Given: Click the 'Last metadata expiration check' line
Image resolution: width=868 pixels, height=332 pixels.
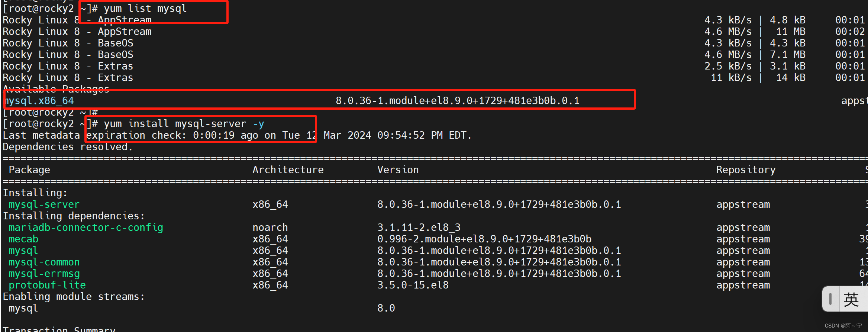Looking at the screenshot, I should tap(237, 135).
